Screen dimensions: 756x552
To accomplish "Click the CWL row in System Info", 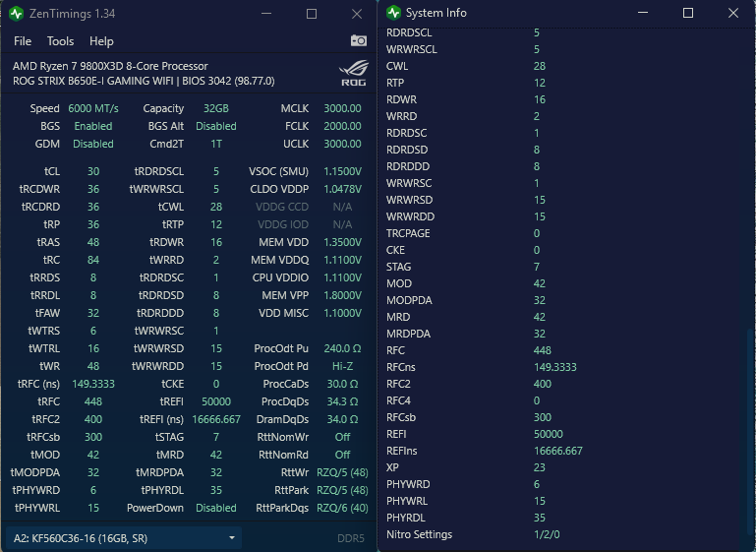I will tap(561, 66).
